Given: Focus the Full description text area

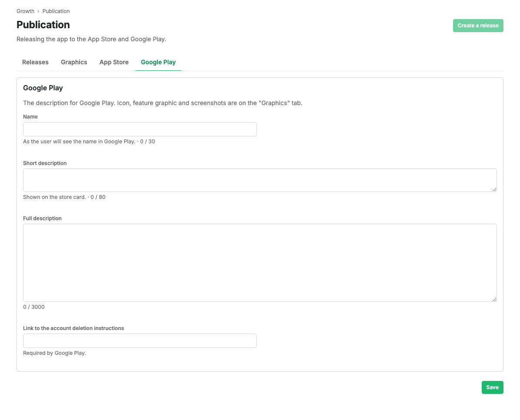Looking at the screenshot, I should click(x=260, y=263).
